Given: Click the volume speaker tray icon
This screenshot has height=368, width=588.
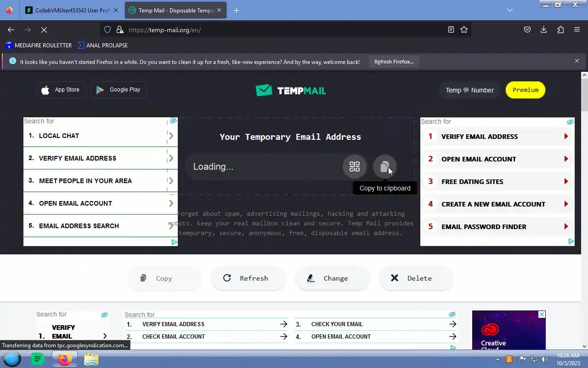Looking at the screenshot, I should (x=545, y=359).
